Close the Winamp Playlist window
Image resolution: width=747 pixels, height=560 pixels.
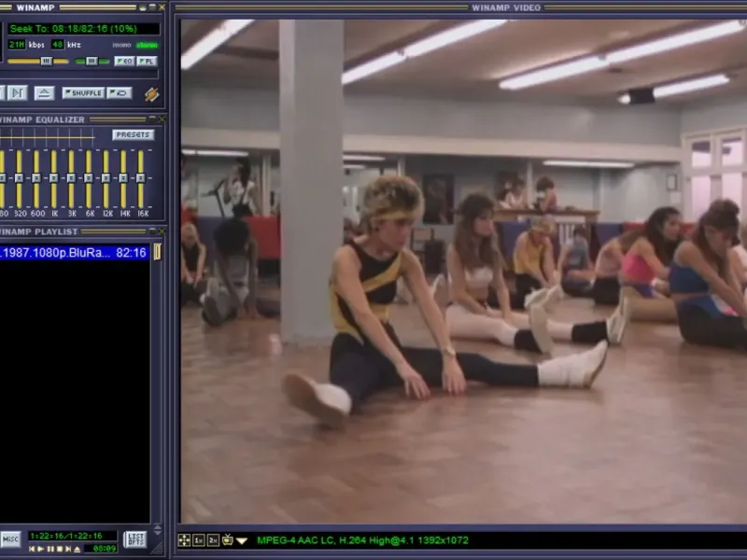(162, 231)
